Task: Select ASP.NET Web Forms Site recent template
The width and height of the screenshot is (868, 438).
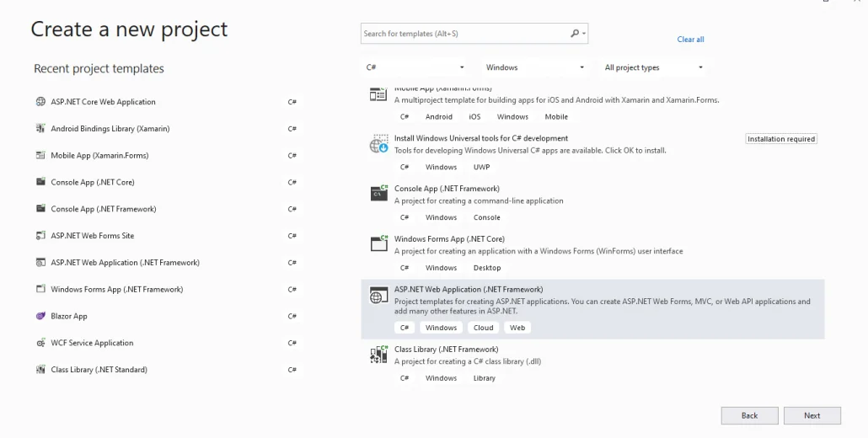Action: 166,236
